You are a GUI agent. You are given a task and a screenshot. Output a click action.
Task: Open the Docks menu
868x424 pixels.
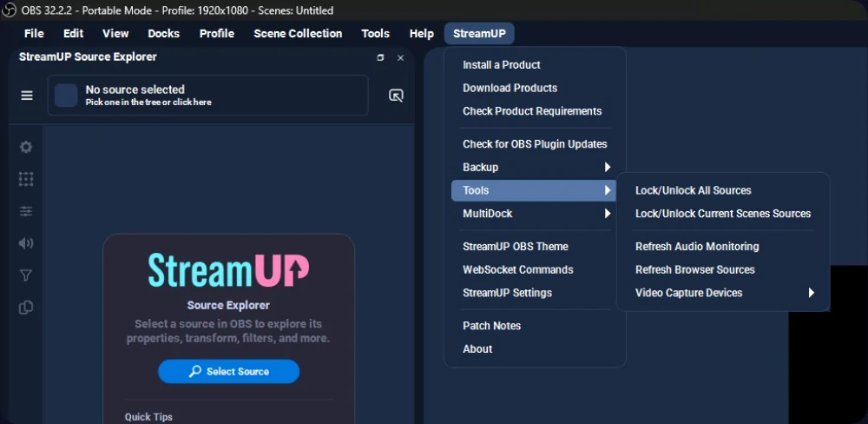click(x=164, y=34)
